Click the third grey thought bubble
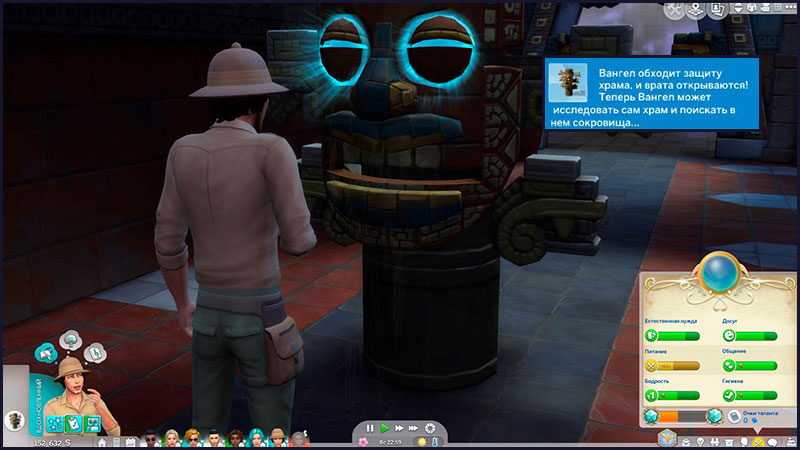Image resolution: width=800 pixels, height=450 pixels. 95,353
